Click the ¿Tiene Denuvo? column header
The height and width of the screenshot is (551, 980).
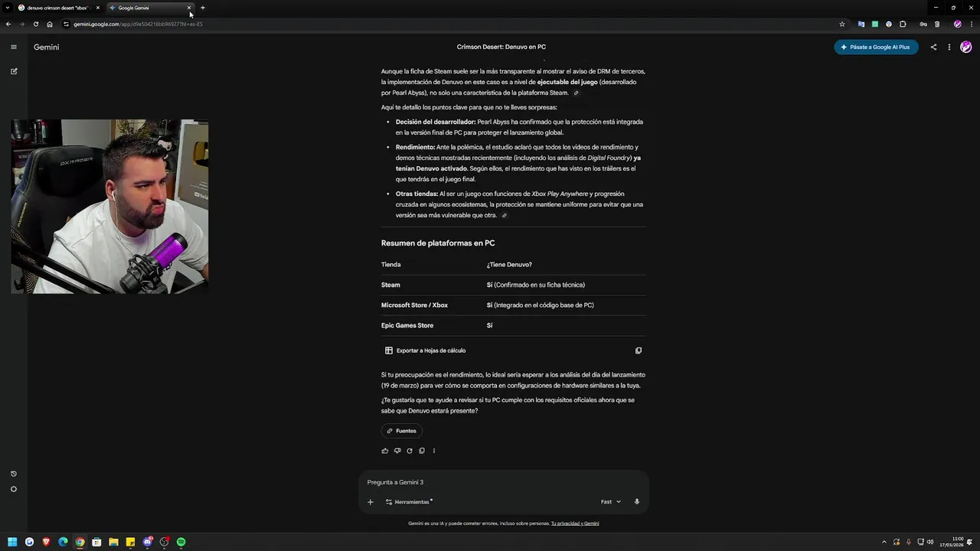[509, 265]
